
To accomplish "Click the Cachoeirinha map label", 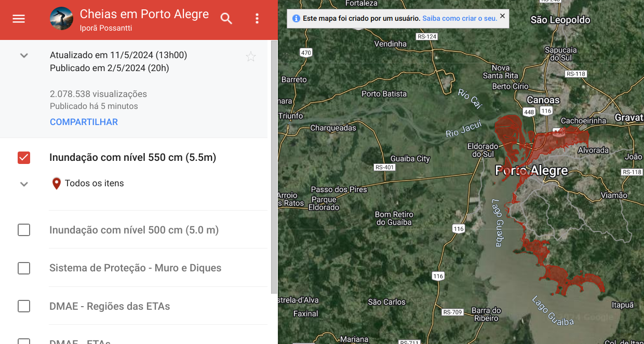I will click(x=583, y=120).
